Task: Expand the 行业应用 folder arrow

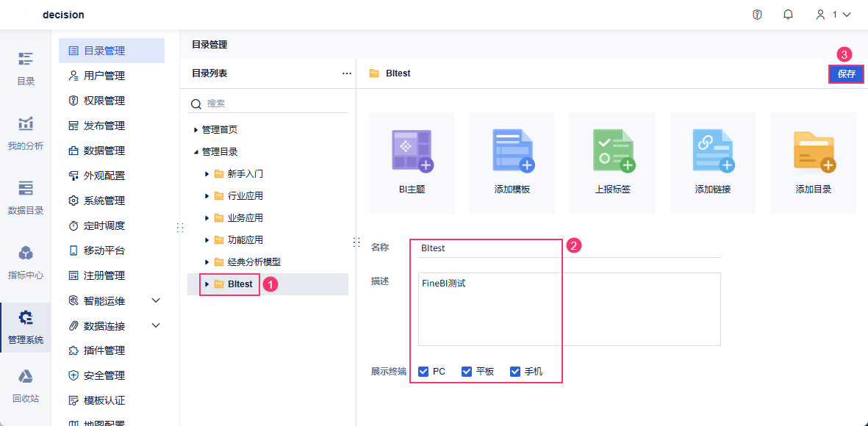Action: tap(207, 196)
